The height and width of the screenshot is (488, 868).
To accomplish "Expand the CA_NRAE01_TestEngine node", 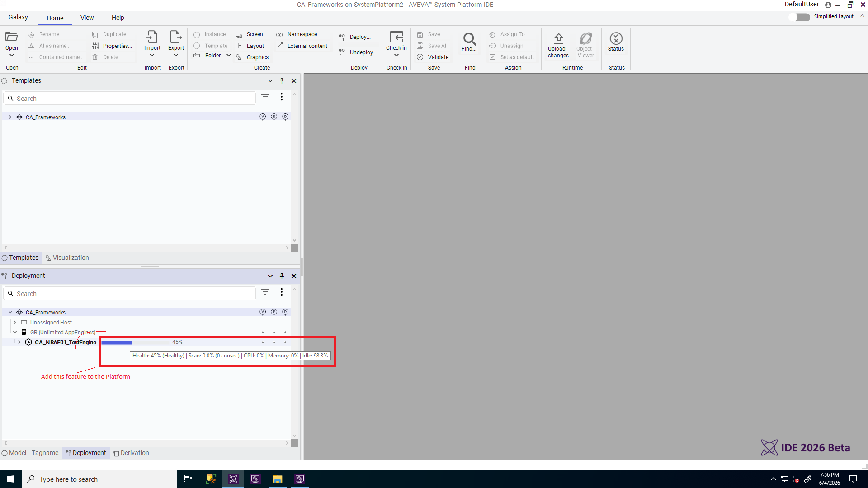I will point(19,343).
